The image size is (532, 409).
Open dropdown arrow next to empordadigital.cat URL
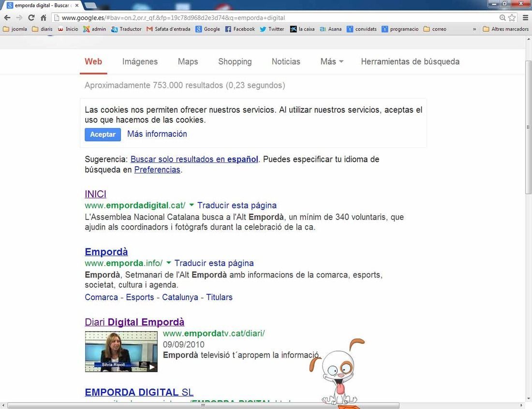192,205
